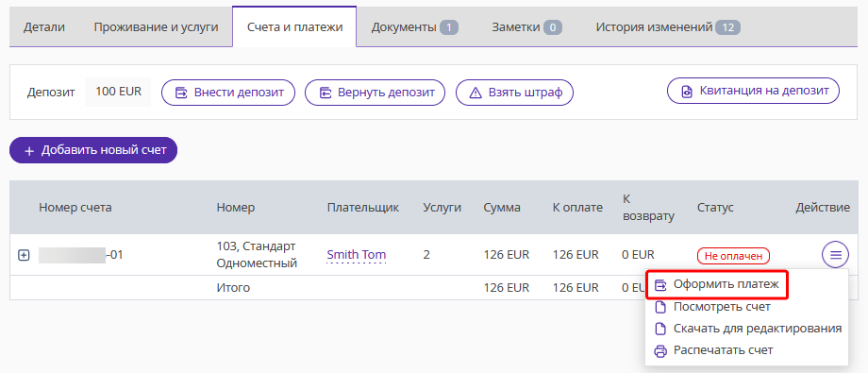Image resolution: width=868 pixels, height=373 pixels.
Task: Go to the 'Заметки' tab
Action: 527,27
